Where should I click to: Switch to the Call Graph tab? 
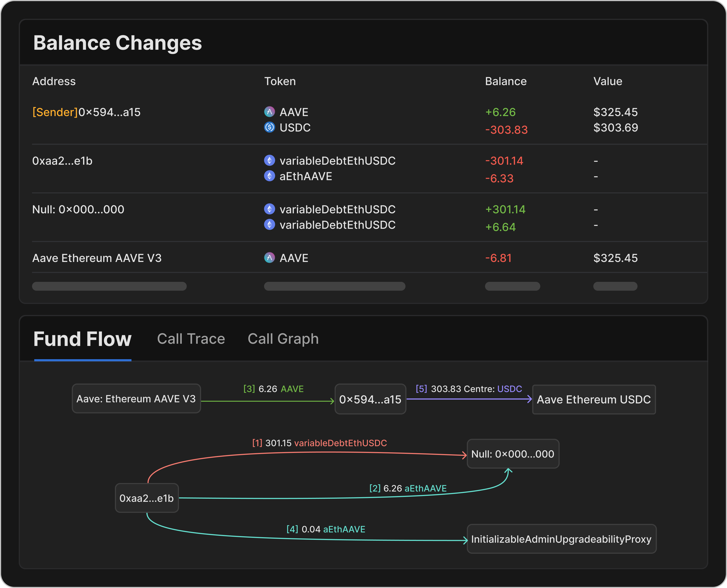283,339
